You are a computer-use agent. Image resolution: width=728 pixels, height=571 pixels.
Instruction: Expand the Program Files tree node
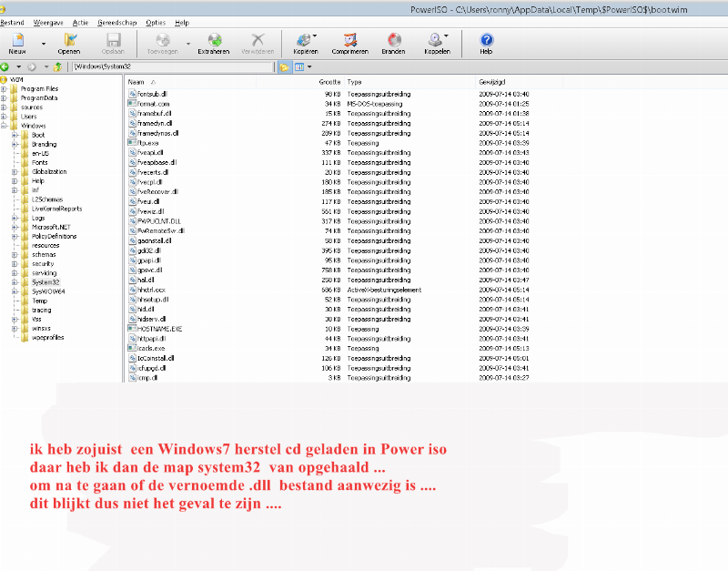(x=4, y=88)
